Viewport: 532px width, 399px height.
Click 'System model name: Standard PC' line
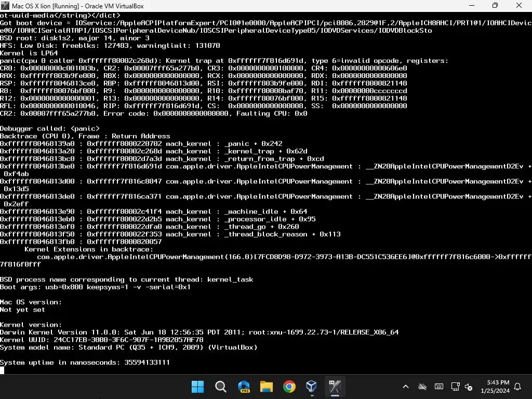pyautogui.click(x=129, y=348)
